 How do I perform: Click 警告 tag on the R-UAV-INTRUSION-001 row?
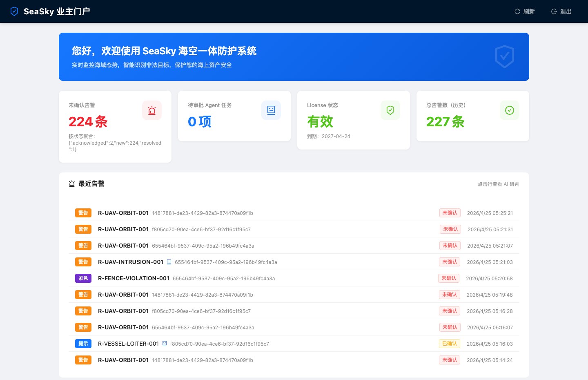(x=83, y=262)
